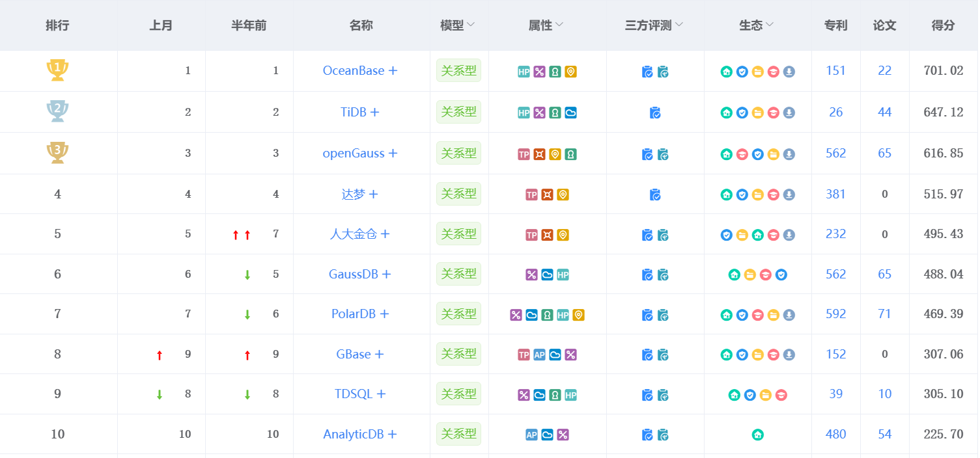Image resolution: width=980 pixels, height=458 pixels.
Task: Click the second evaluation icon in the openGauss row
Action: pyautogui.click(x=663, y=154)
